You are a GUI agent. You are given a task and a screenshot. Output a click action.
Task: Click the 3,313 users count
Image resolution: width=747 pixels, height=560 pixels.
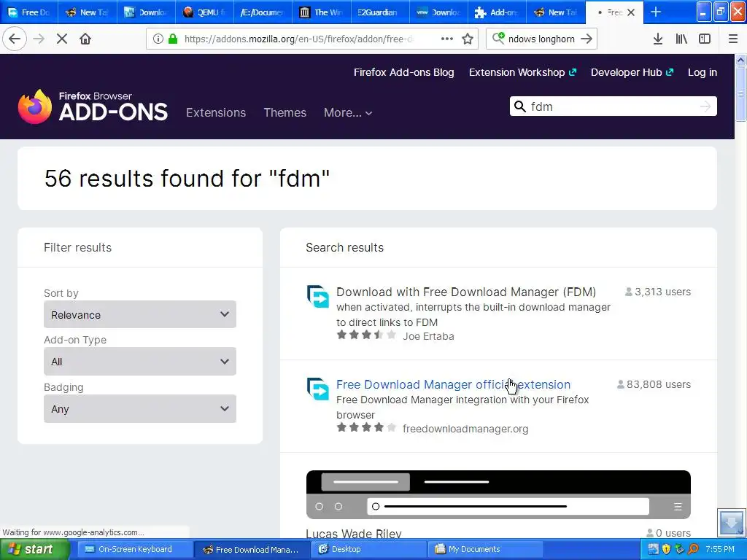(x=658, y=292)
